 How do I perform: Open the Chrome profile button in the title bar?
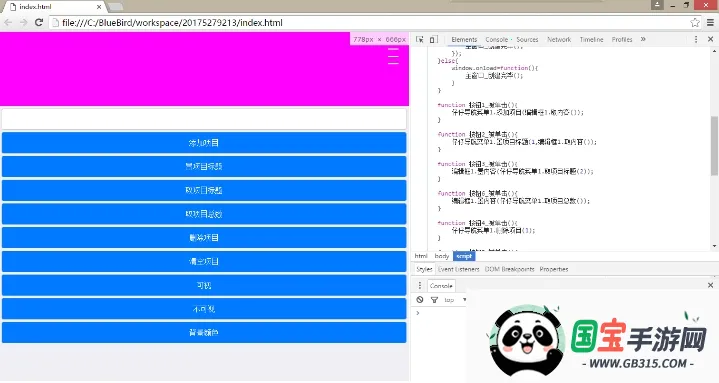pos(657,5)
